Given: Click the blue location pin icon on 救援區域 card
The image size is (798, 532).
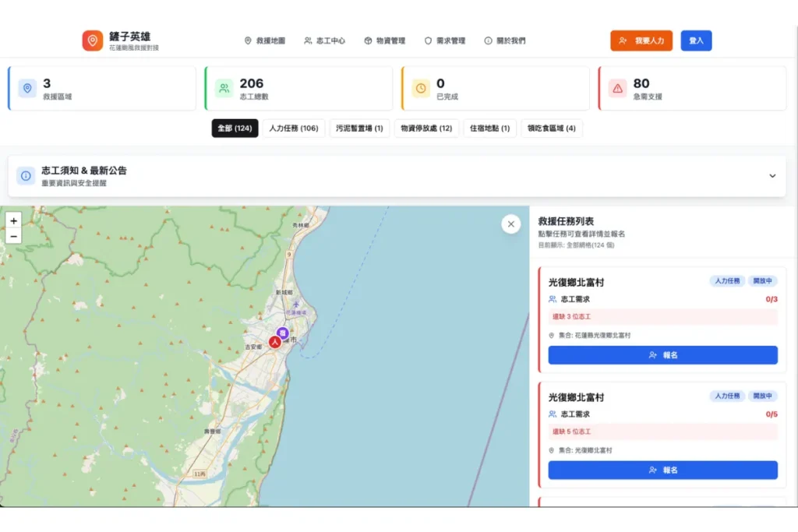Looking at the screenshot, I should click(x=27, y=89).
